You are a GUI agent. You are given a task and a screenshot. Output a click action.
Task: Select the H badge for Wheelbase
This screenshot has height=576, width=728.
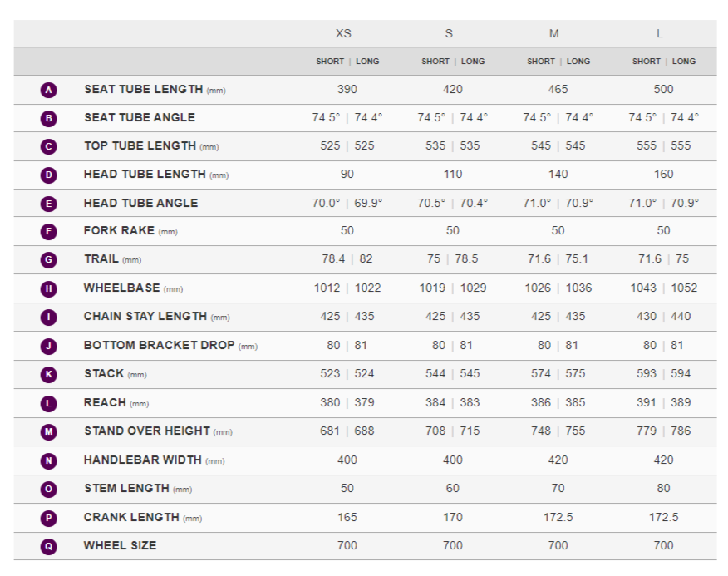(49, 288)
